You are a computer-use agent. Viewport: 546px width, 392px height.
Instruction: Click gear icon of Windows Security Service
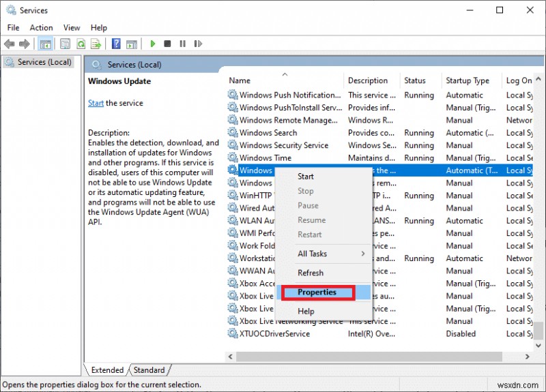[233, 145]
